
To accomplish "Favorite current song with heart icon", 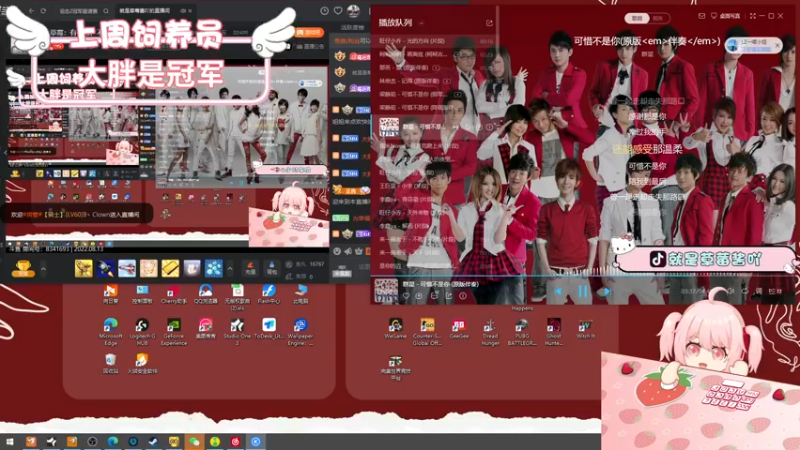I will pyautogui.click(x=406, y=295).
